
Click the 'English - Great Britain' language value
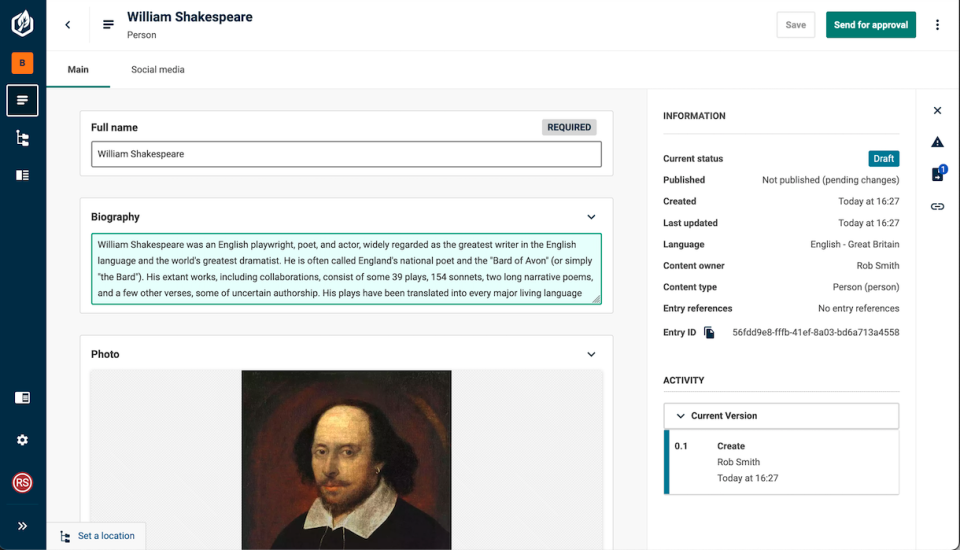[x=855, y=244]
